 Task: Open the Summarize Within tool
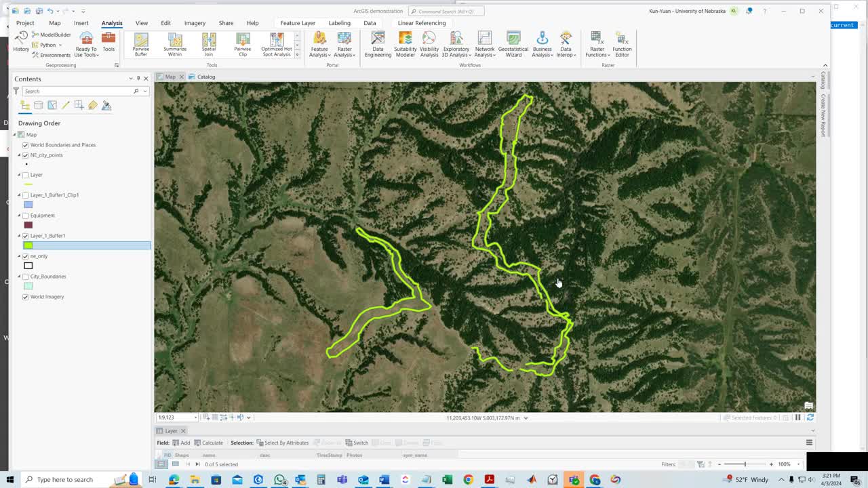click(175, 45)
